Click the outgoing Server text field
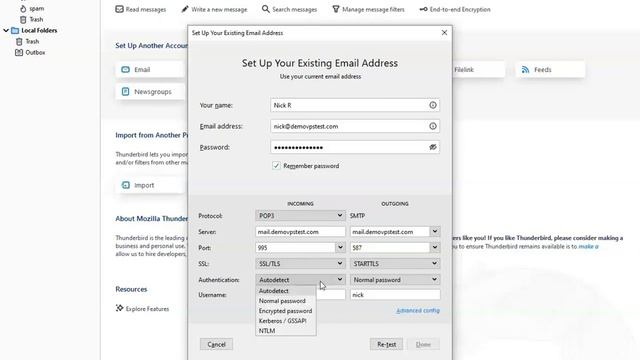 [390, 231]
